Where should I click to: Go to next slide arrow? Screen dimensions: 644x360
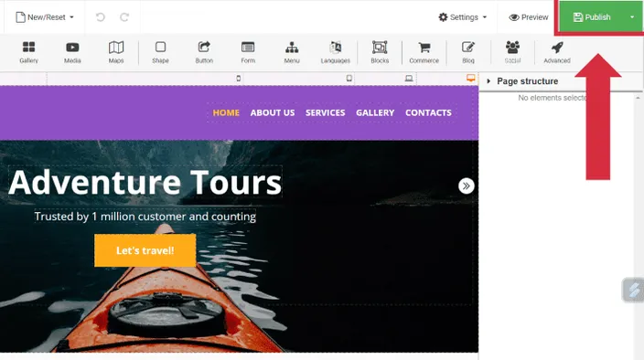point(467,186)
